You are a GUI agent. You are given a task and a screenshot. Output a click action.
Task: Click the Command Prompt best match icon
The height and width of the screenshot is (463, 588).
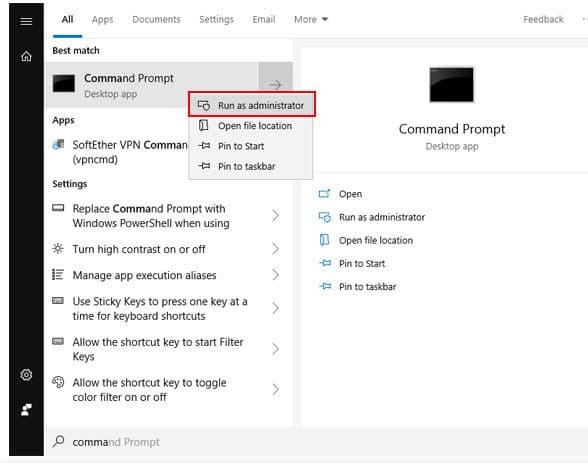(x=64, y=83)
